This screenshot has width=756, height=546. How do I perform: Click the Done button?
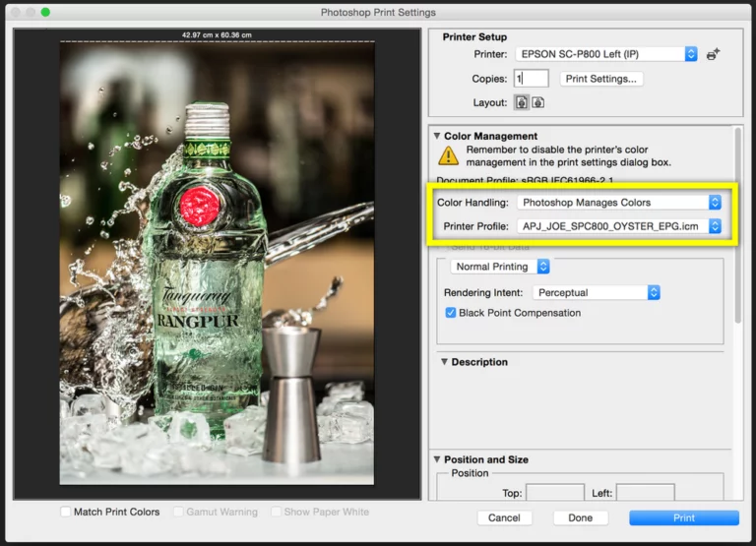pyautogui.click(x=580, y=517)
